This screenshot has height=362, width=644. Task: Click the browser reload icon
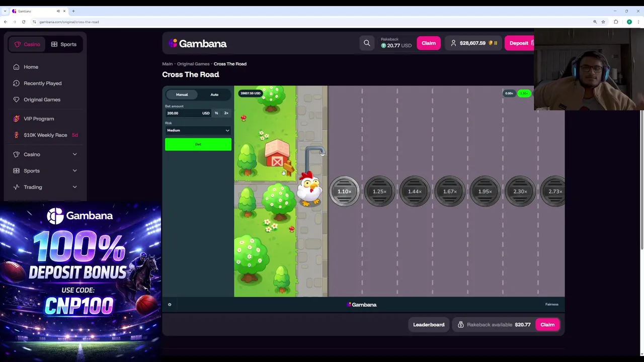pyautogui.click(x=24, y=22)
